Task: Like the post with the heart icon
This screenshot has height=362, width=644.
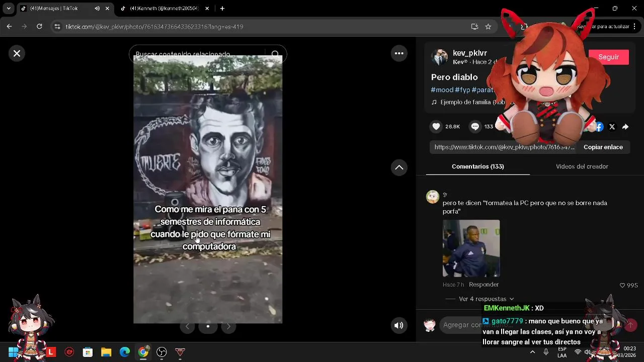Action: (x=436, y=127)
